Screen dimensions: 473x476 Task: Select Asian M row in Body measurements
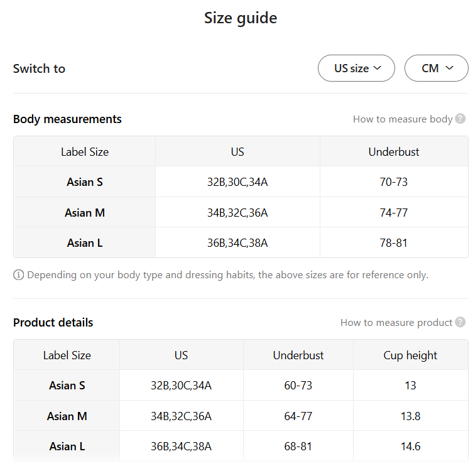85,212
